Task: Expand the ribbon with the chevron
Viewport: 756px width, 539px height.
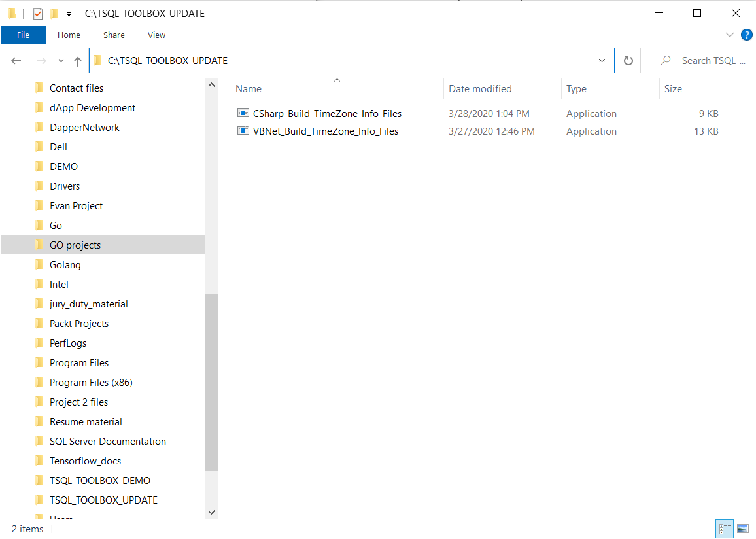Action: click(x=729, y=35)
